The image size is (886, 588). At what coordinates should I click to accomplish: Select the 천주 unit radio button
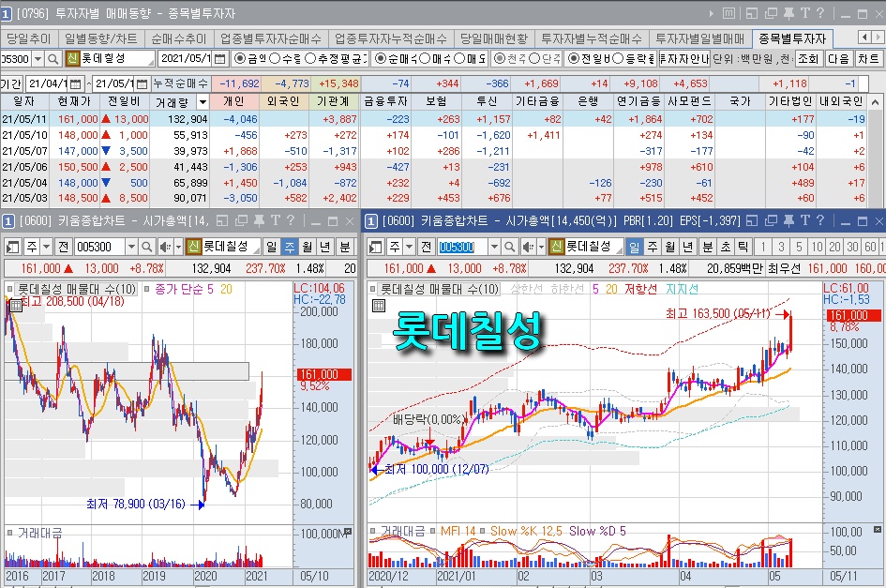click(500, 58)
